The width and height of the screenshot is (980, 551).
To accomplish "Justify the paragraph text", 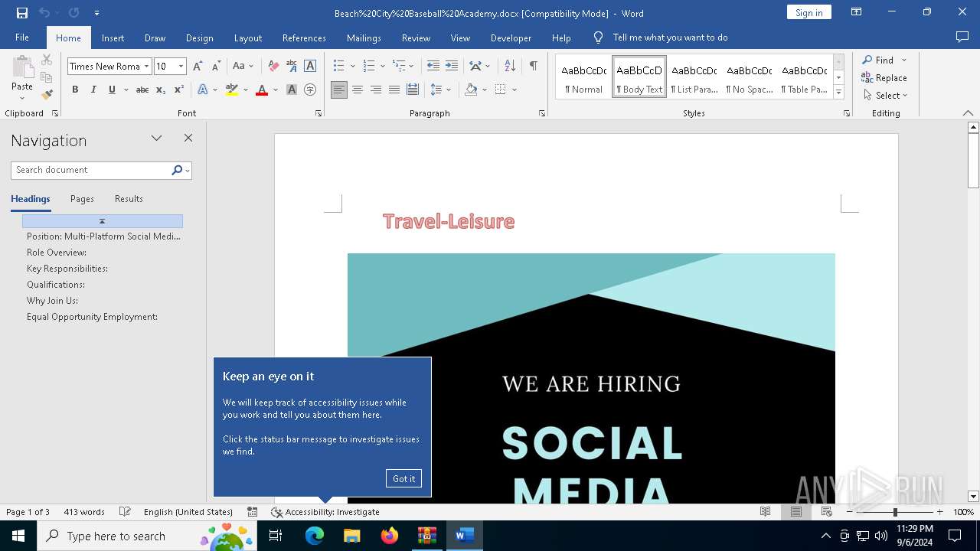I will (x=394, y=90).
